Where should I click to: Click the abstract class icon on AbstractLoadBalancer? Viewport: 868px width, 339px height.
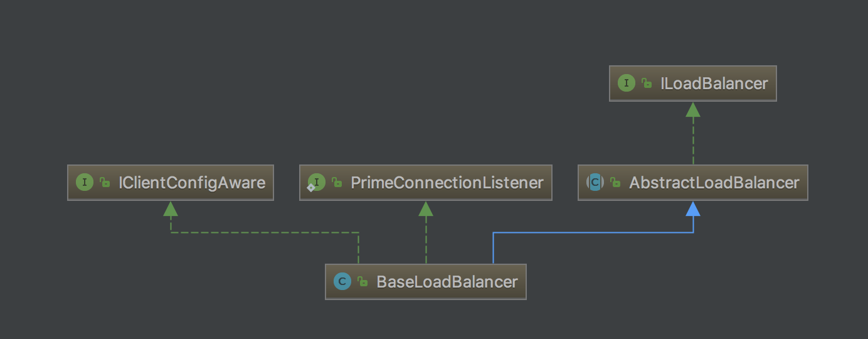click(595, 183)
